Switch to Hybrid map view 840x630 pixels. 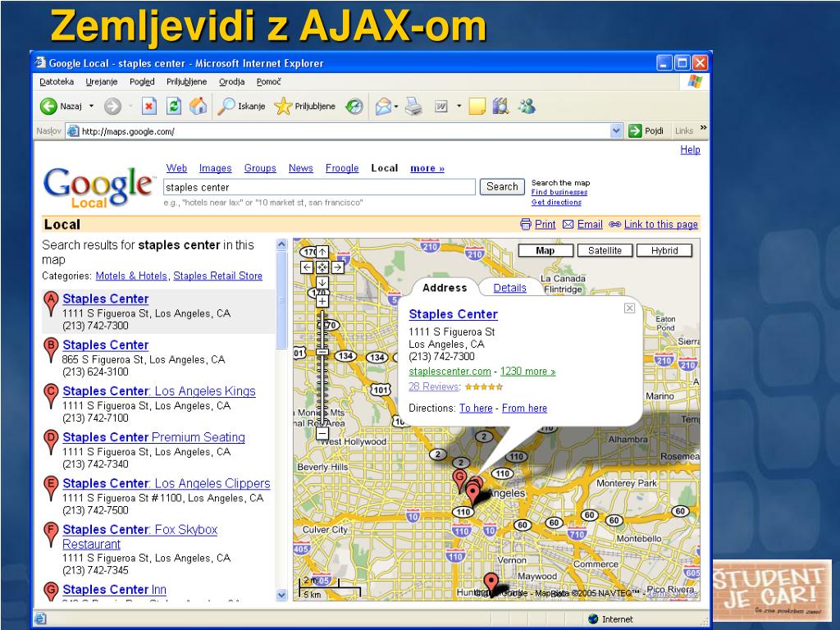664,251
